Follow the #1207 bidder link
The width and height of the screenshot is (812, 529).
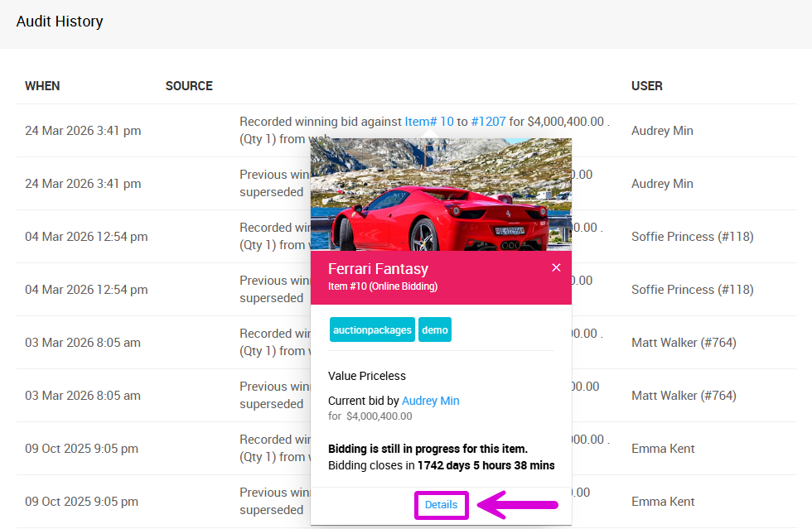pyautogui.click(x=488, y=121)
